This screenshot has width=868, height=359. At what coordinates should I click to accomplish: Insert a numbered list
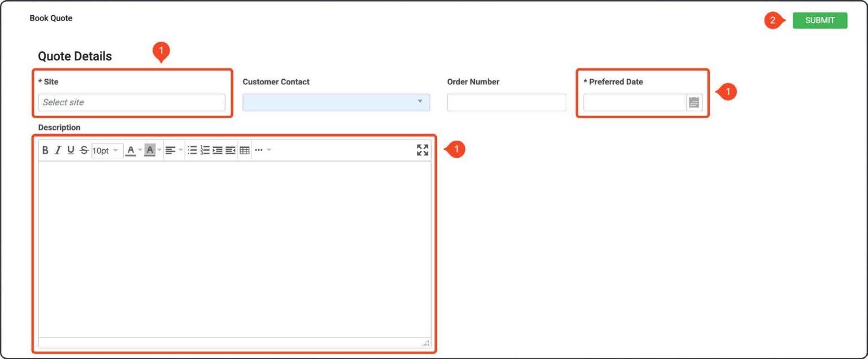click(x=205, y=150)
